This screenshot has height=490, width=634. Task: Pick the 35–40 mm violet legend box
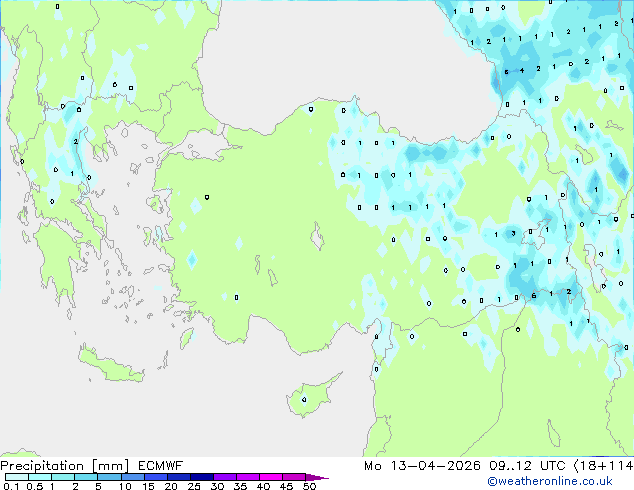pos(247,477)
